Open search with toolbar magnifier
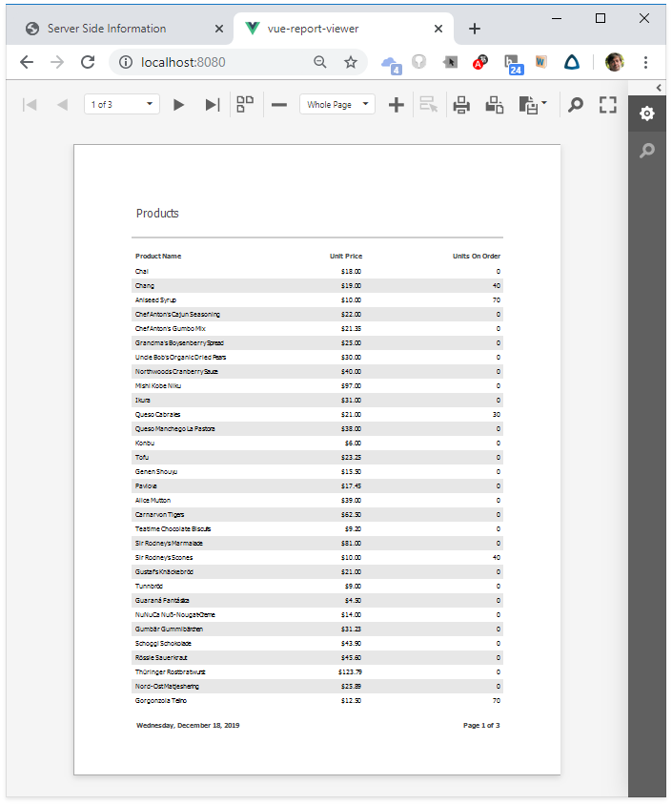Viewport: 672px width, 805px height. click(x=576, y=105)
